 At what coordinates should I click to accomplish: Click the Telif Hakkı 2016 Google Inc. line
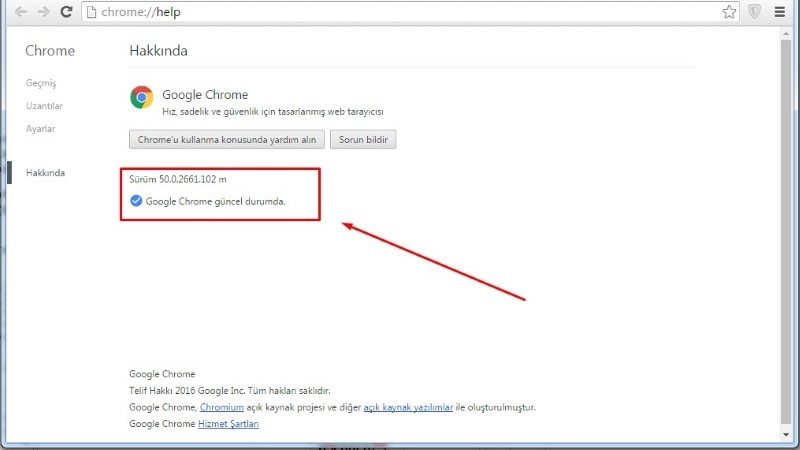pyautogui.click(x=230, y=390)
